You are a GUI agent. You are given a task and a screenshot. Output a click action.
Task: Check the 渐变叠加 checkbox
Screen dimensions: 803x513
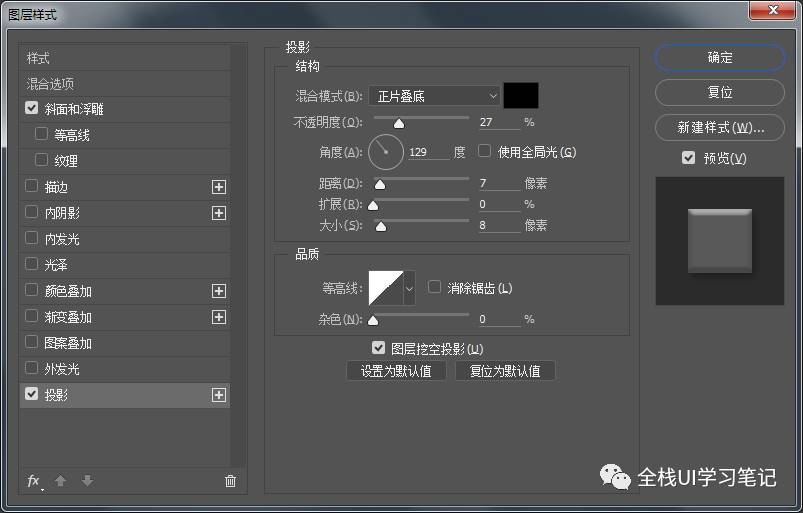pos(32,316)
